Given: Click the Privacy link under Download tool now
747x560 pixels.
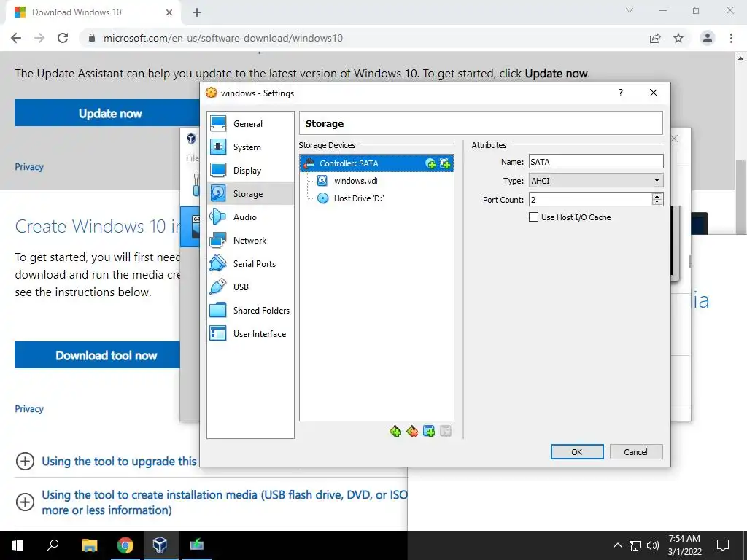Looking at the screenshot, I should 29,408.
